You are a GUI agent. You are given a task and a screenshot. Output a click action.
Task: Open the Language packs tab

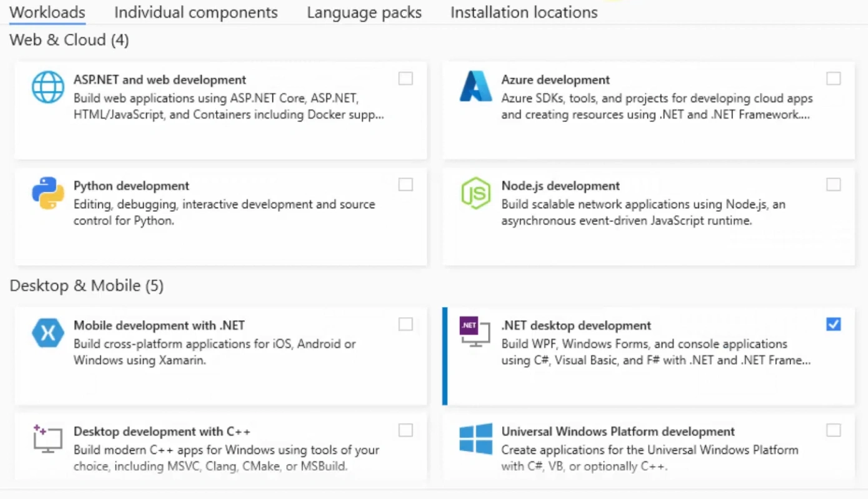[364, 13]
